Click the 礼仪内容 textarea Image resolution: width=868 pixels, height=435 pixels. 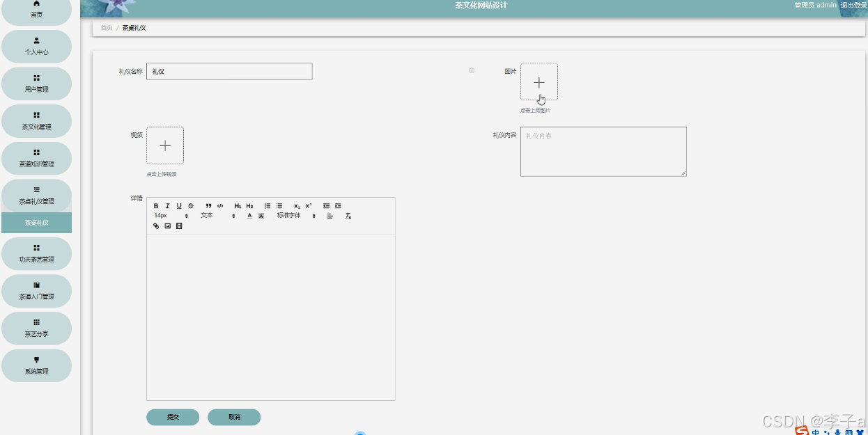(603, 152)
